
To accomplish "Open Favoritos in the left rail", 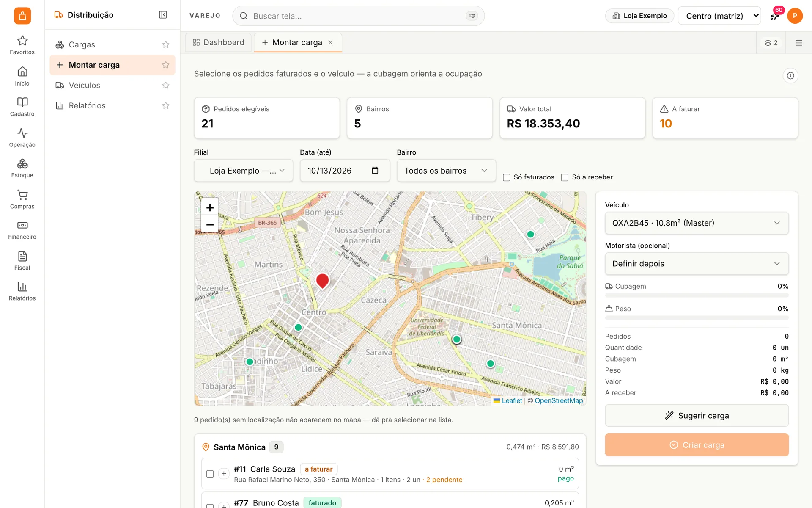I will [22, 45].
